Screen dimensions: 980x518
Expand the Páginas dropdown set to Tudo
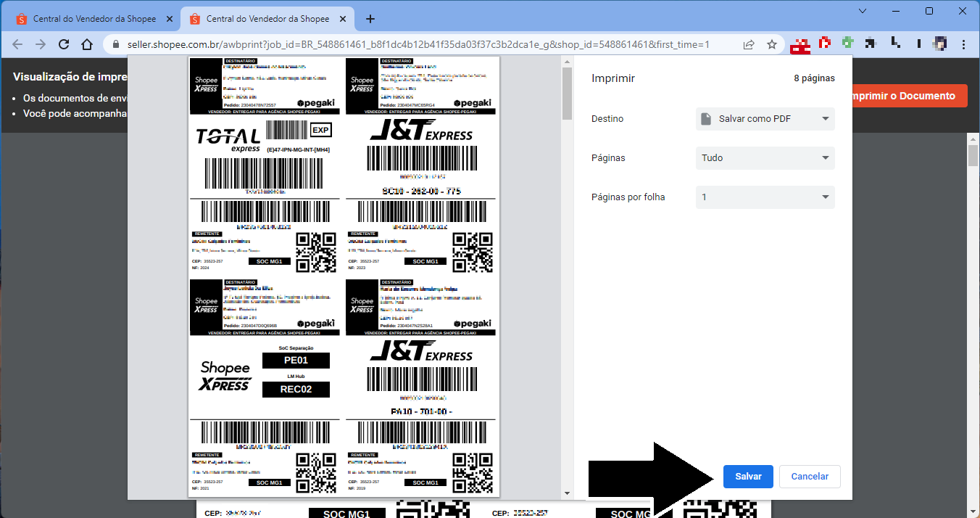click(765, 158)
